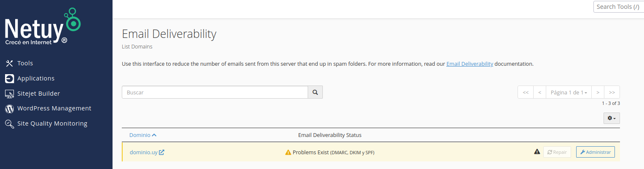This screenshot has height=169, width=644.
Task: Focus the Buscar domain search field
Action: tap(215, 92)
